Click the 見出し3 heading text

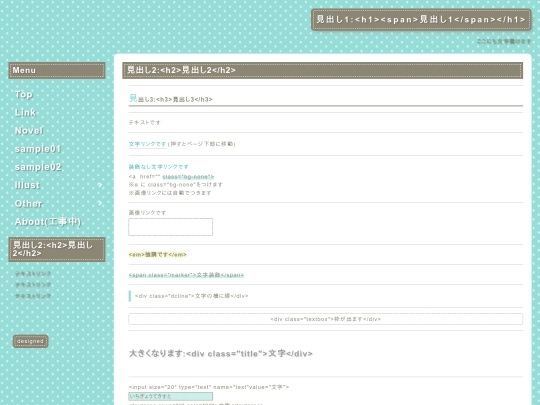[171, 99]
